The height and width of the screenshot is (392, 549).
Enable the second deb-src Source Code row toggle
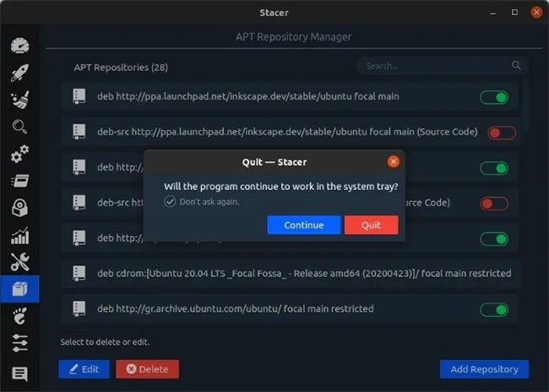494,204
